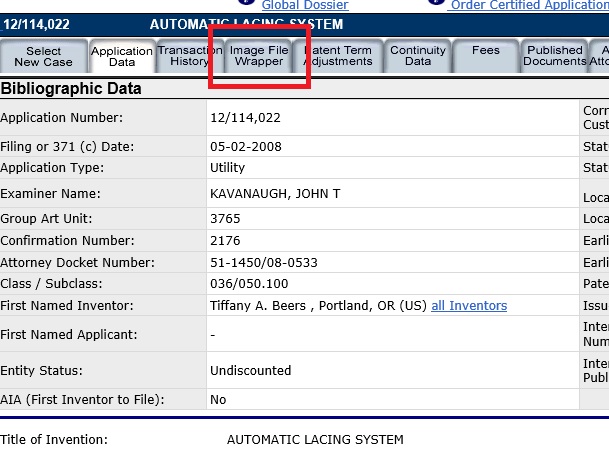Select the Utility application type value
Screen dimensions: 609x459
tap(227, 168)
